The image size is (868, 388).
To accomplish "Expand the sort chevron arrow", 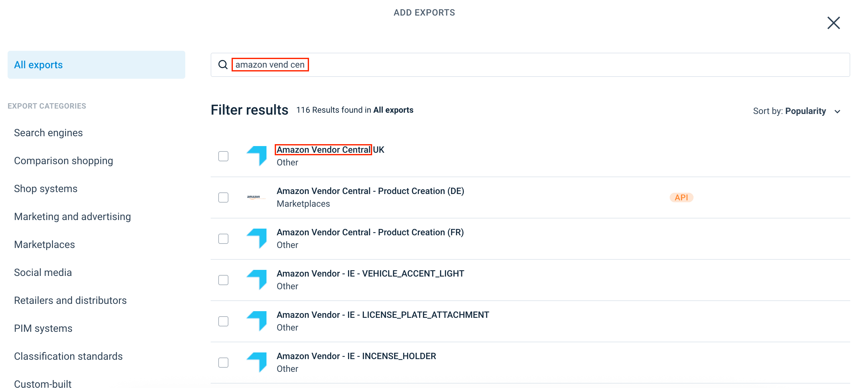I will click(837, 111).
